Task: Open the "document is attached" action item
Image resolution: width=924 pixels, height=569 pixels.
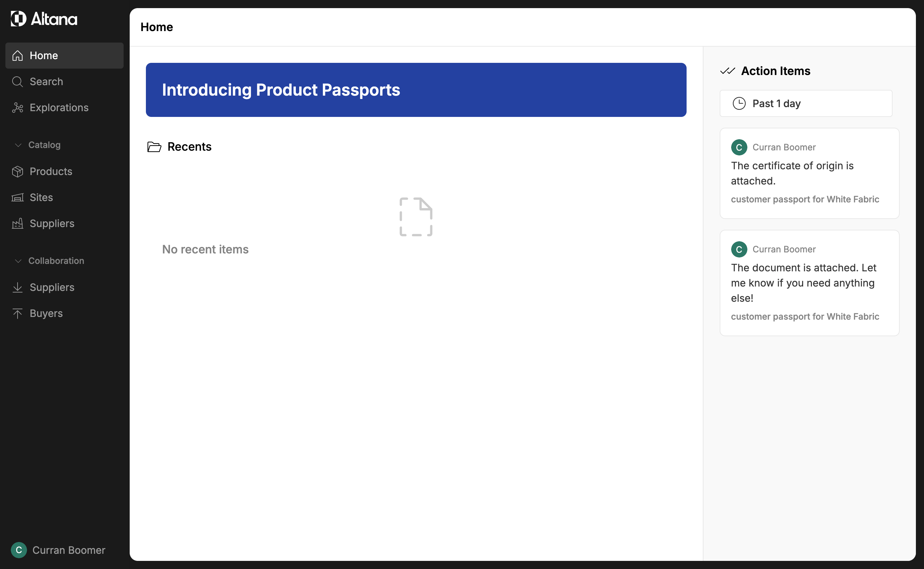Action: point(809,283)
